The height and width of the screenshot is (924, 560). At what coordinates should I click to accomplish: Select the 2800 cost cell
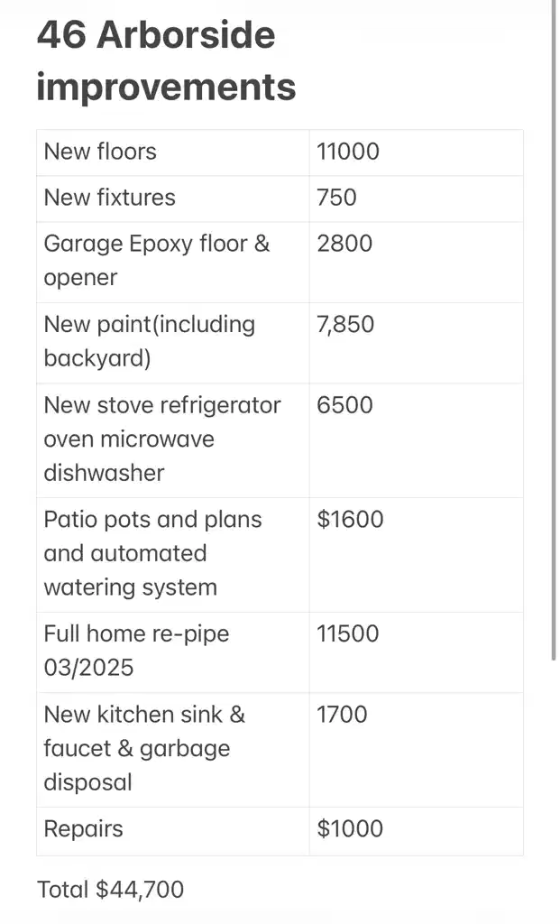[416, 262]
